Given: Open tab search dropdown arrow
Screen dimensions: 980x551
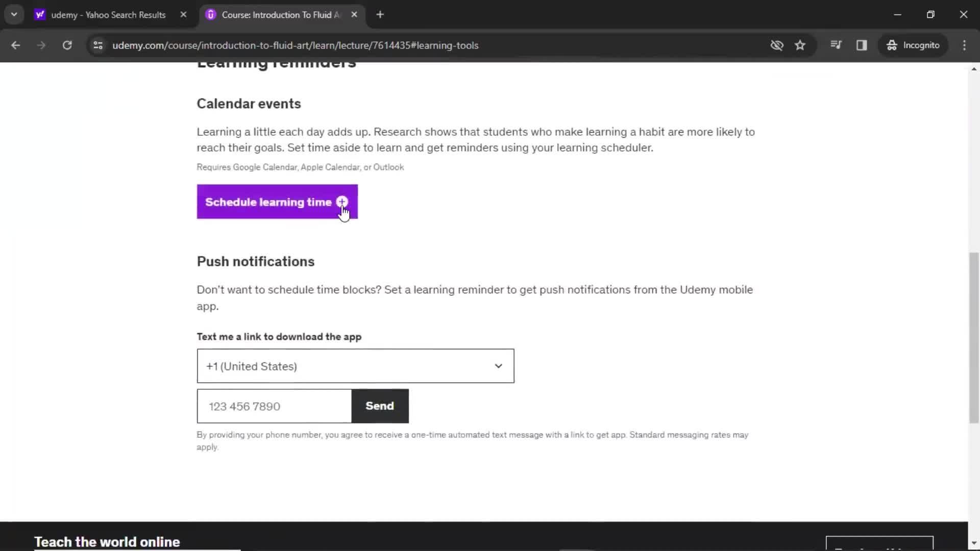Looking at the screenshot, I should [x=14, y=15].
